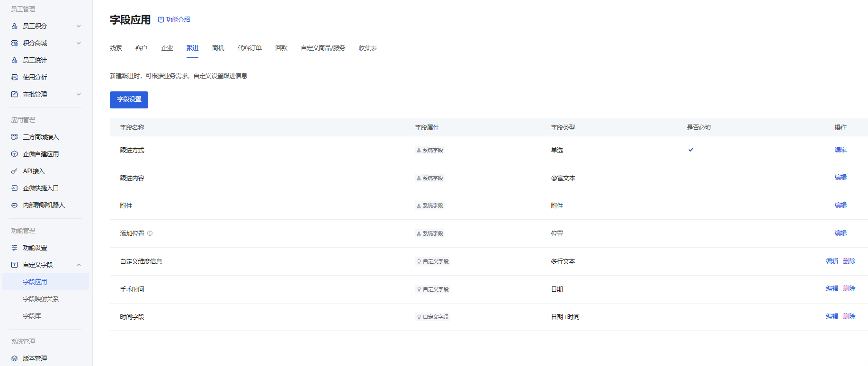
Task: Click the 员工积分 sidebar icon
Action: click(x=14, y=26)
